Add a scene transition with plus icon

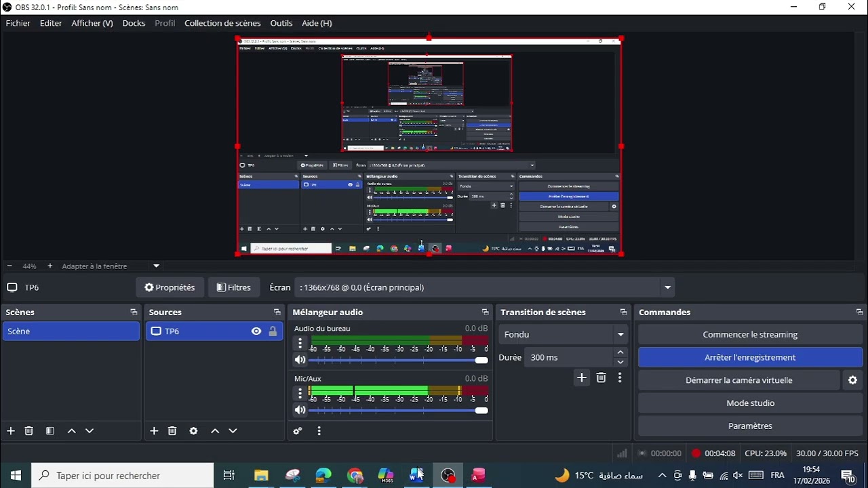(581, 378)
